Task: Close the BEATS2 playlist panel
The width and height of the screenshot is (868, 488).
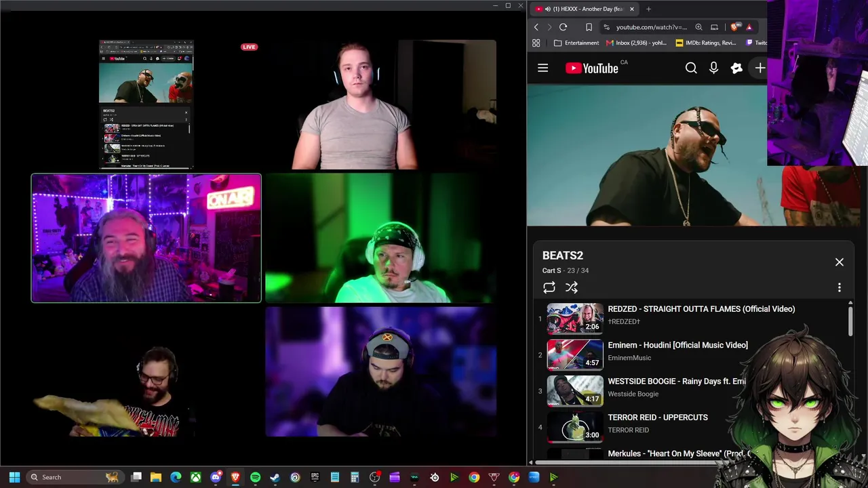Action: pos(839,262)
